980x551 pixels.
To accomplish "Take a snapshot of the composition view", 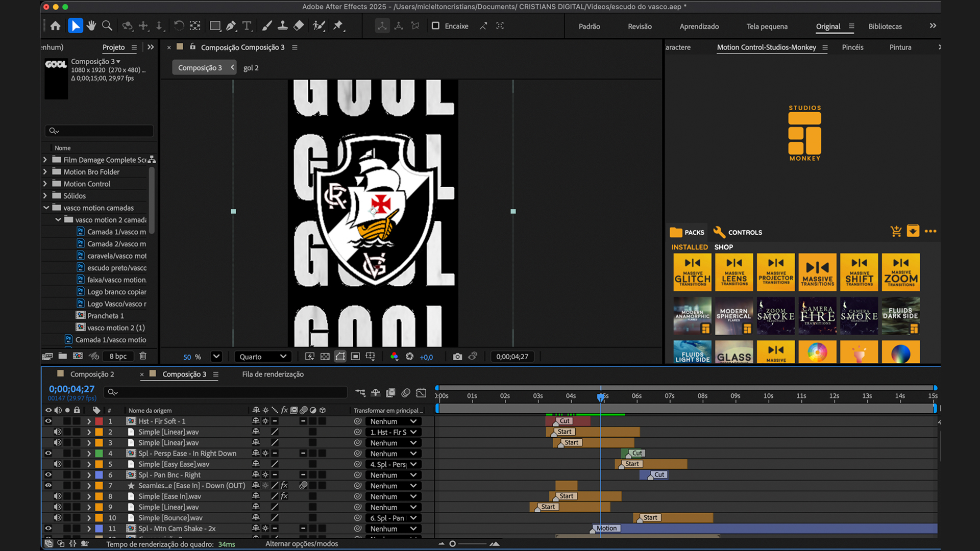I will tap(457, 357).
